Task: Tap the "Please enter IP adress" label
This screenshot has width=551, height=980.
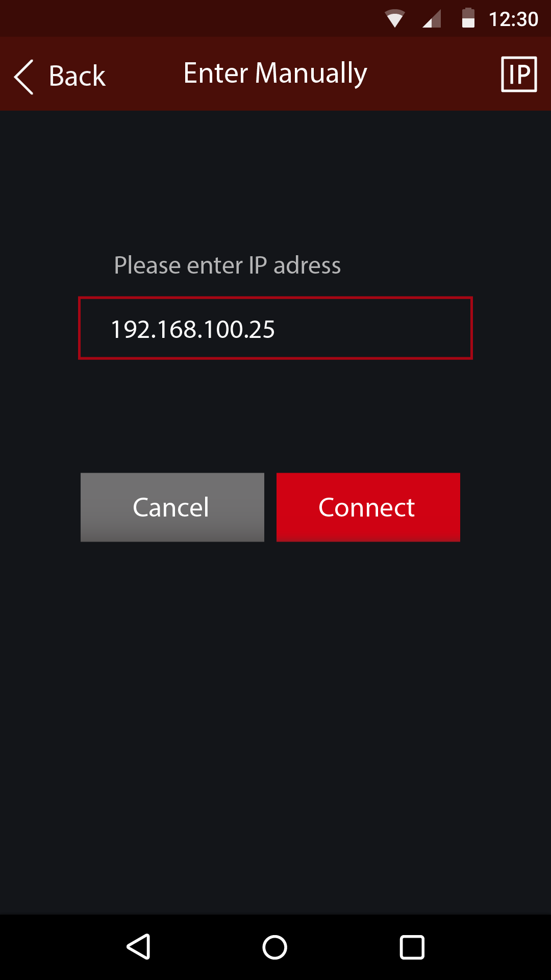Action: coord(227,265)
